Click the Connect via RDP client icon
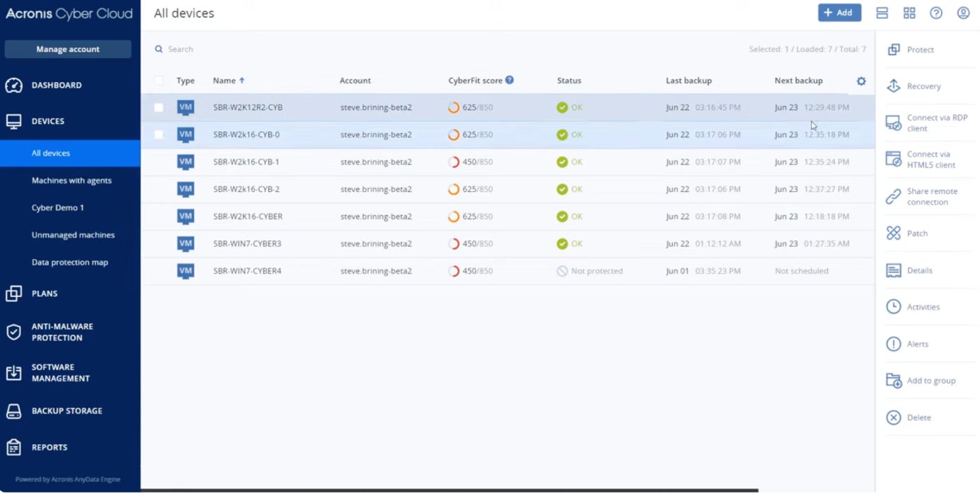This screenshot has height=496, width=980. pos(894,123)
